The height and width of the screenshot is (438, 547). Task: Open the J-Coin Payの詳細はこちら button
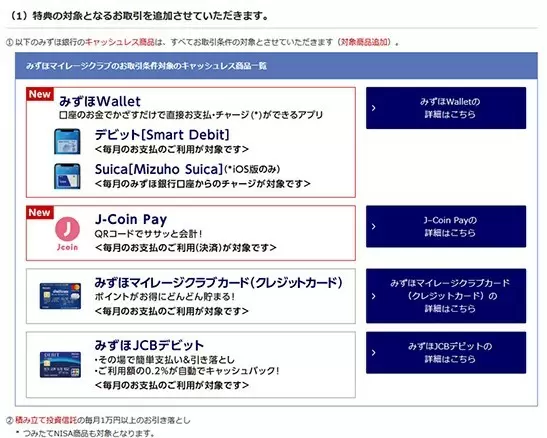446,226
